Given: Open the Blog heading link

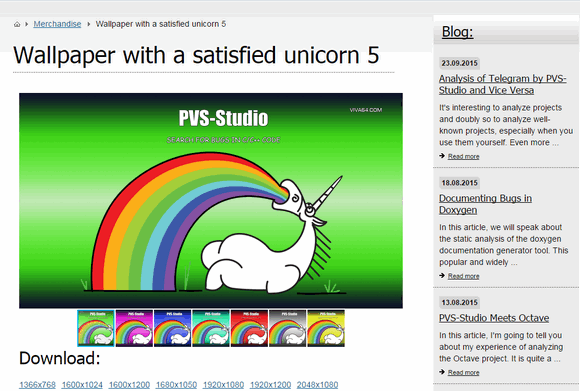Looking at the screenshot, I should 457,32.
